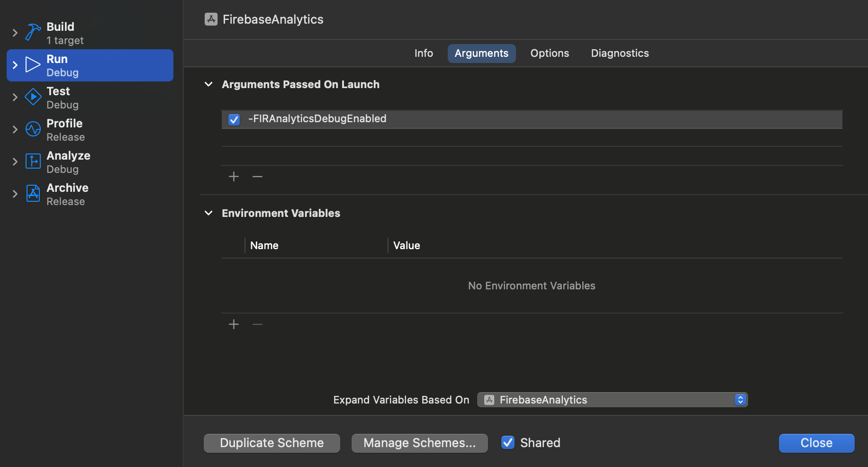Image resolution: width=868 pixels, height=467 pixels.
Task: Click the Archive icon in sidebar
Action: point(32,193)
